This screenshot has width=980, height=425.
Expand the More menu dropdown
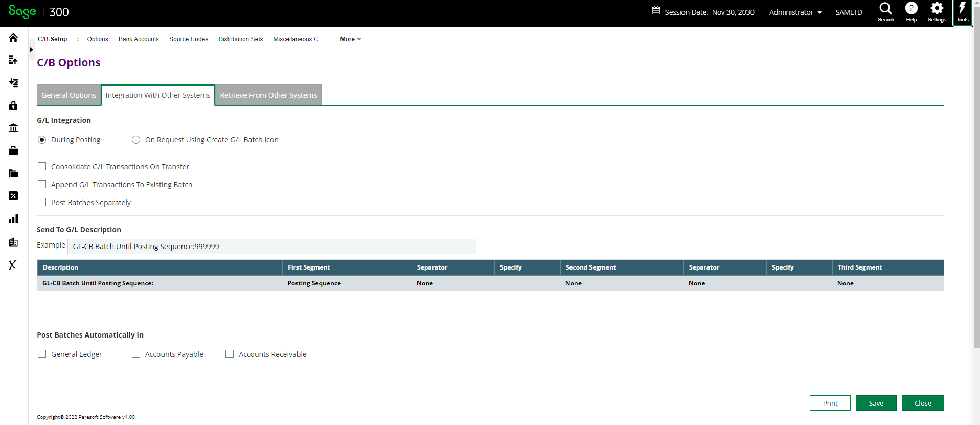click(x=351, y=39)
